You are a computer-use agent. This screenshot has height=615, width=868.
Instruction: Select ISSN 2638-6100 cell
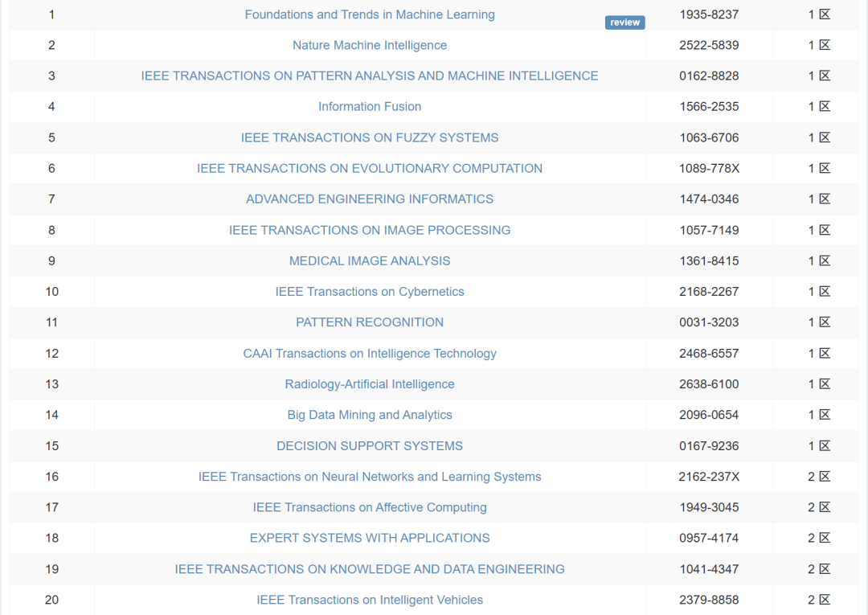[x=709, y=384]
